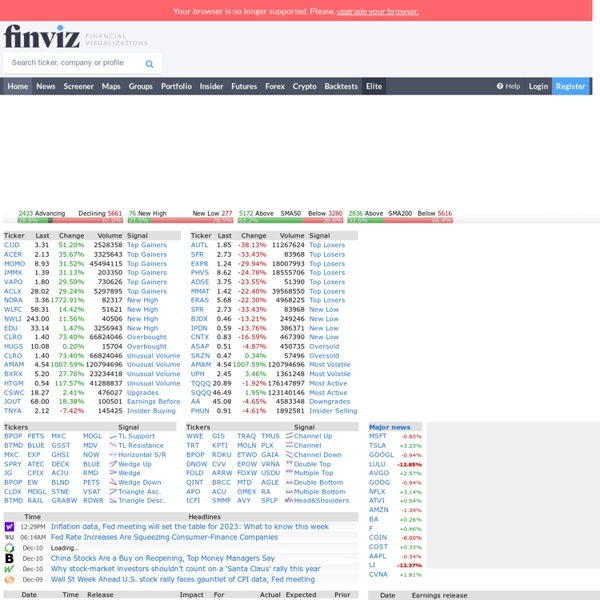Click the MarketWatch icon beside Santa Claus headline
This screenshot has width=600, height=600.
click(9, 569)
